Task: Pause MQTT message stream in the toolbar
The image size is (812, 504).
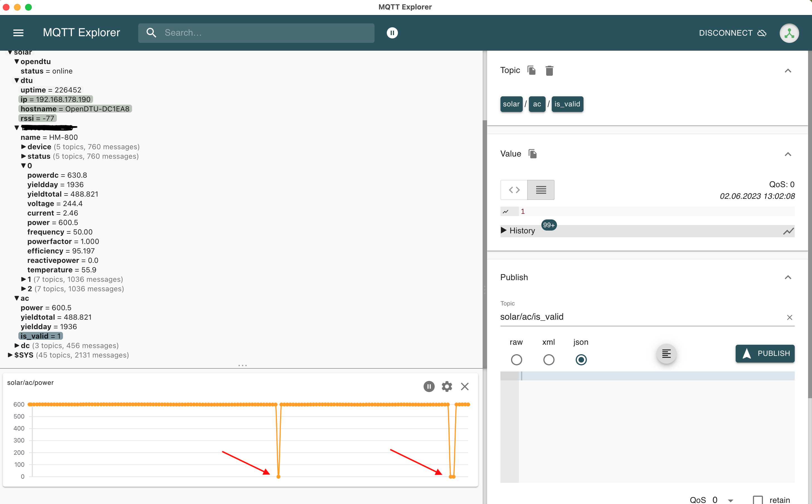Action: click(392, 33)
